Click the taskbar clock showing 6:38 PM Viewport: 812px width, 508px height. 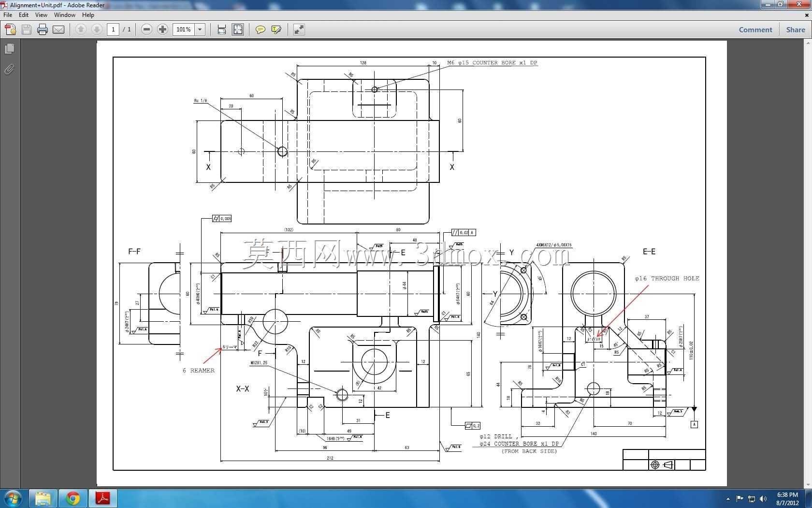click(x=787, y=499)
